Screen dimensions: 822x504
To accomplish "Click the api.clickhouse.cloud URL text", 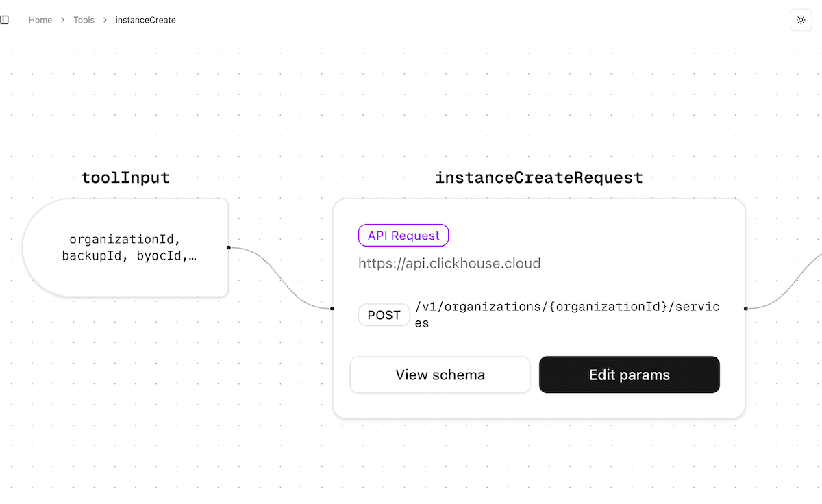I will (449, 264).
